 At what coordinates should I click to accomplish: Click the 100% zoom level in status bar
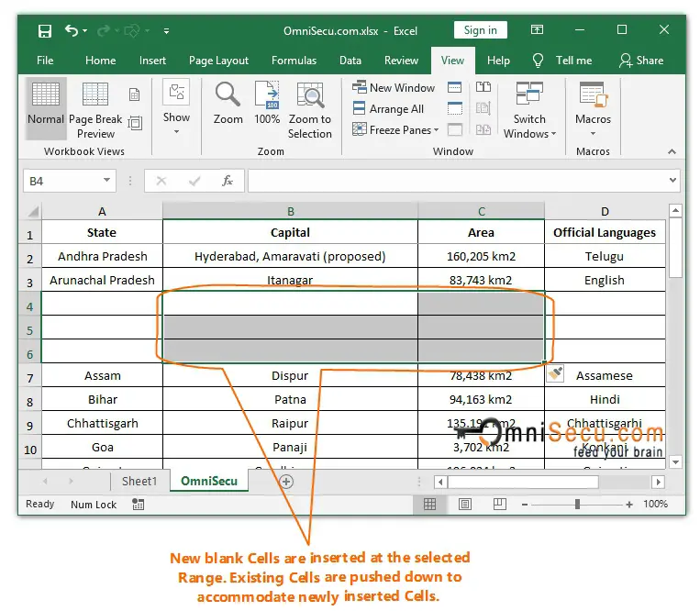coord(655,504)
